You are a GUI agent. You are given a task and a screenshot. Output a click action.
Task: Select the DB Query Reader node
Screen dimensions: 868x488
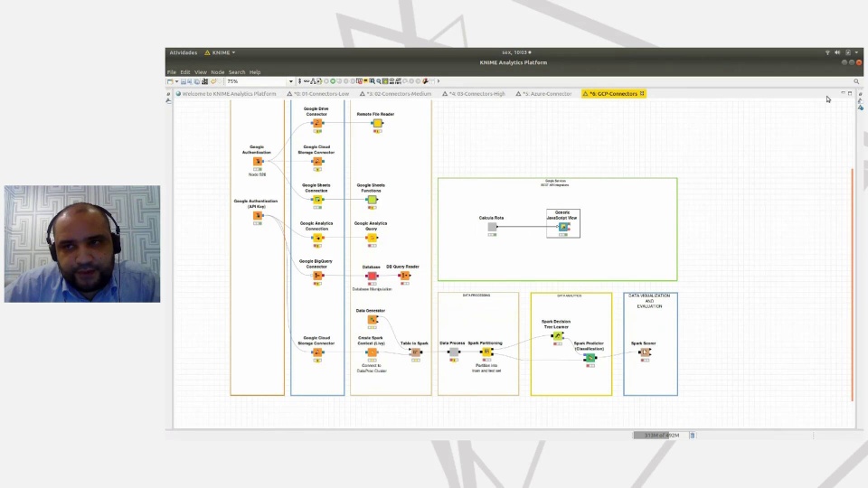(405, 276)
